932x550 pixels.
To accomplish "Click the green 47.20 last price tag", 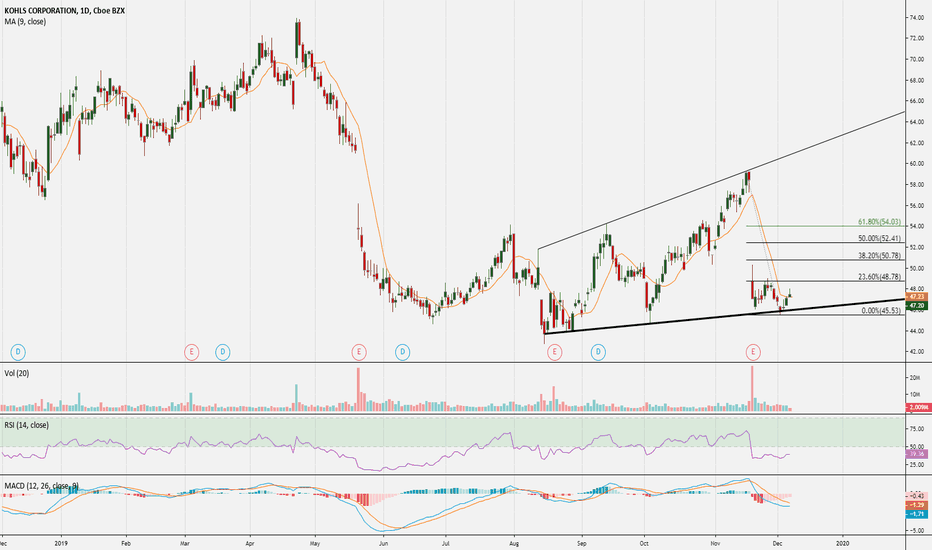I will pyautogui.click(x=916, y=305).
